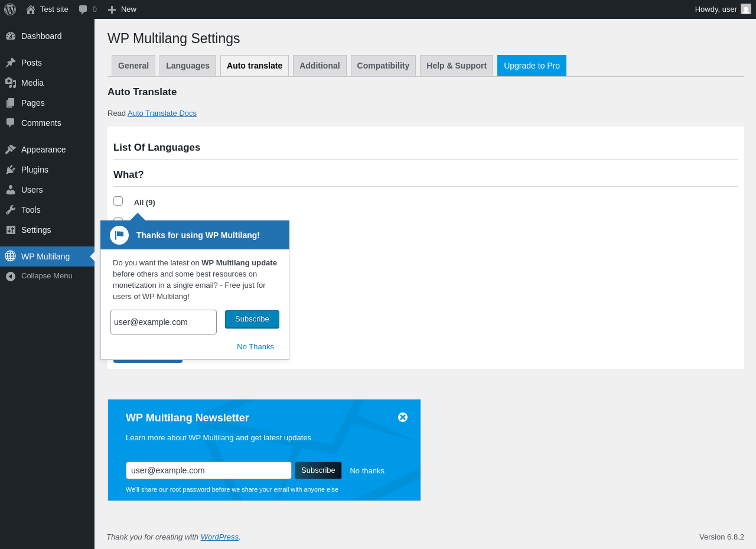Click the Tools wrench icon

point(11,210)
